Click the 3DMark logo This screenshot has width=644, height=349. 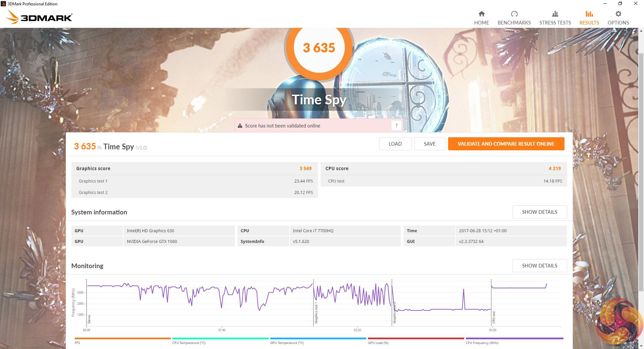[x=39, y=17]
